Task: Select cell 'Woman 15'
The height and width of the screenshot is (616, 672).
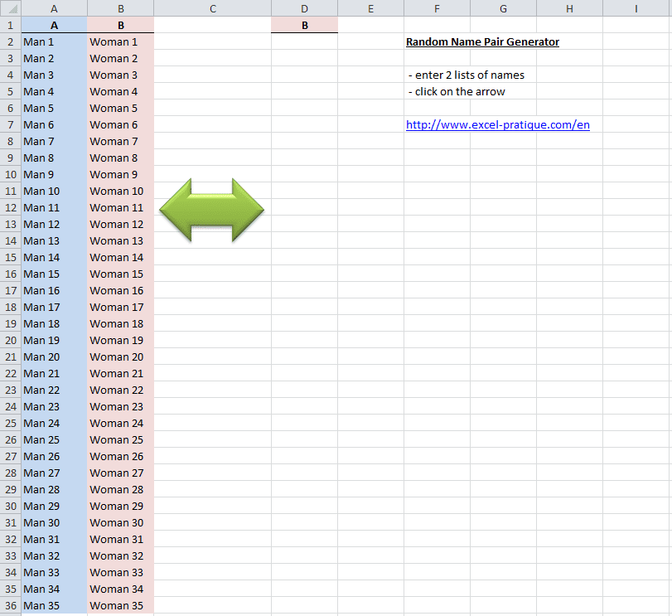Action: click(120, 274)
